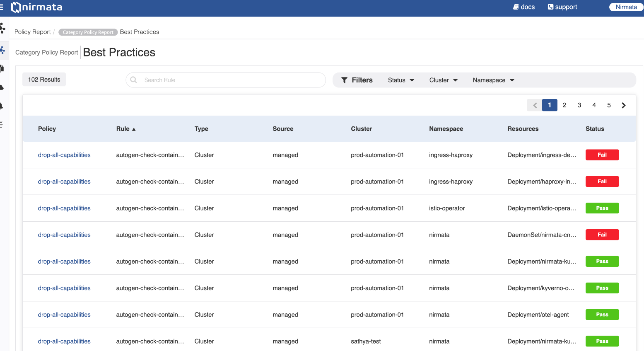Toggle the Rule column sort arrow

tap(134, 129)
